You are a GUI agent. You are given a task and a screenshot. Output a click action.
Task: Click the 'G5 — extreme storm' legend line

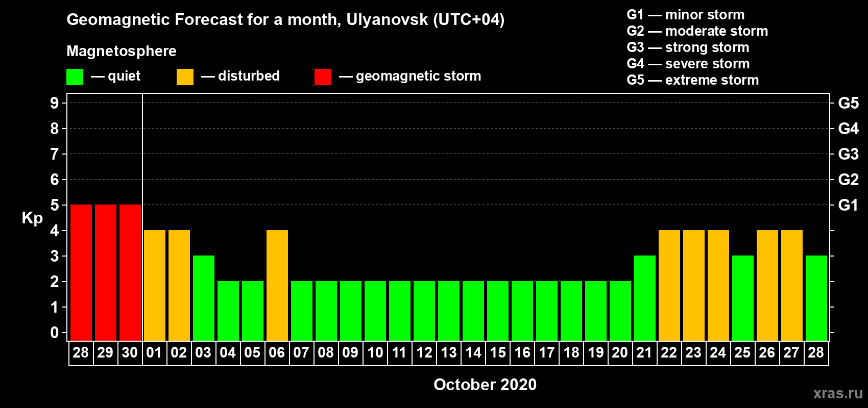693,80
